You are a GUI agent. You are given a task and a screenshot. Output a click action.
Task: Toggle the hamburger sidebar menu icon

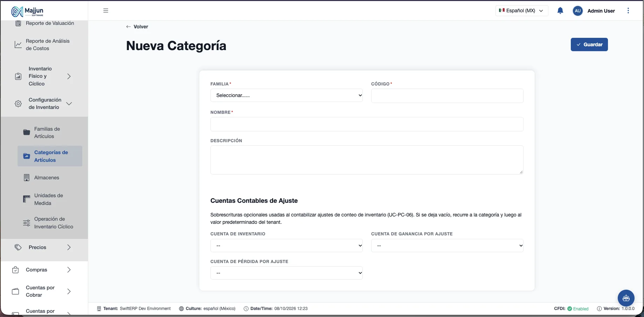point(106,11)
